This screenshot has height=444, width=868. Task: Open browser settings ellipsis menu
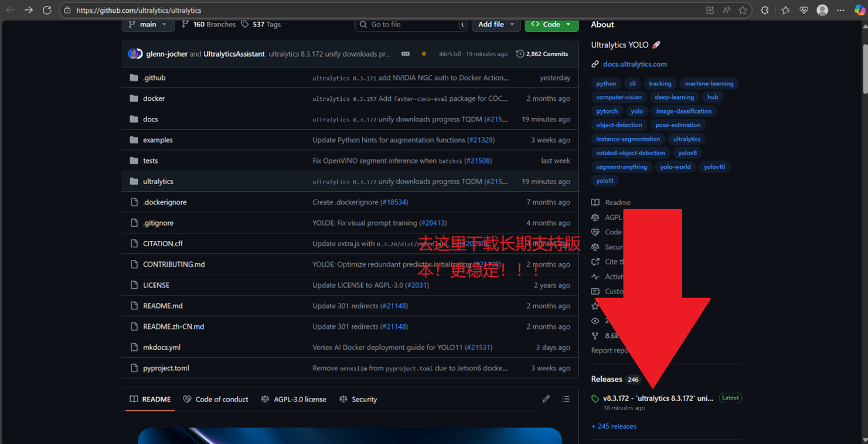pyautogui.click(x=841, y=10)
